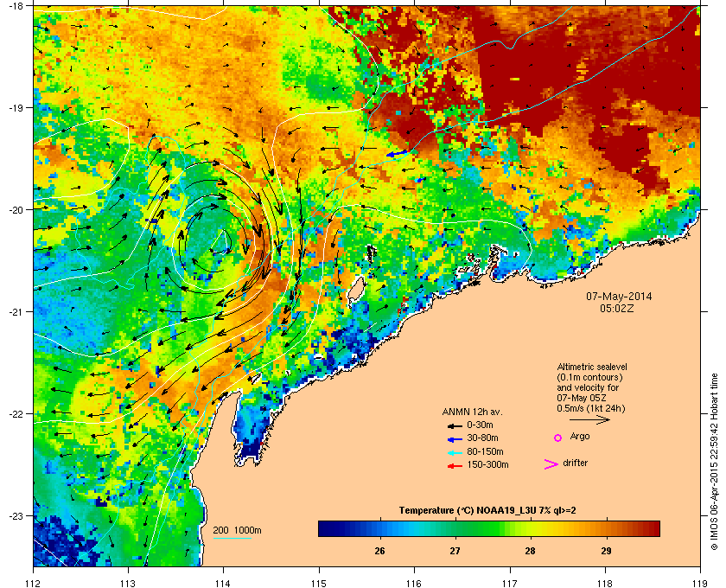Click the '0-30m' depth label
This screenshot has height=588, width=726.
[481, 425]
